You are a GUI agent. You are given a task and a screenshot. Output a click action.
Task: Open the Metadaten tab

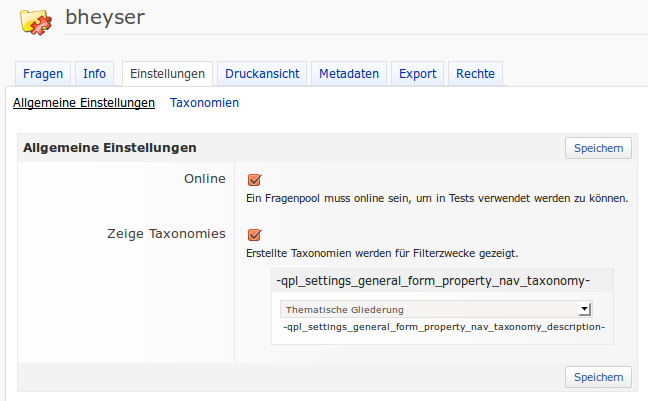tap(349, 74)
